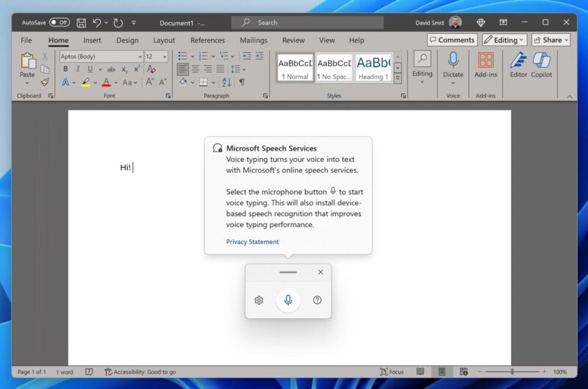This screenshot has height=389, width=588.
Task: Apply the Heading 1 style
Action: coord(373,68)
